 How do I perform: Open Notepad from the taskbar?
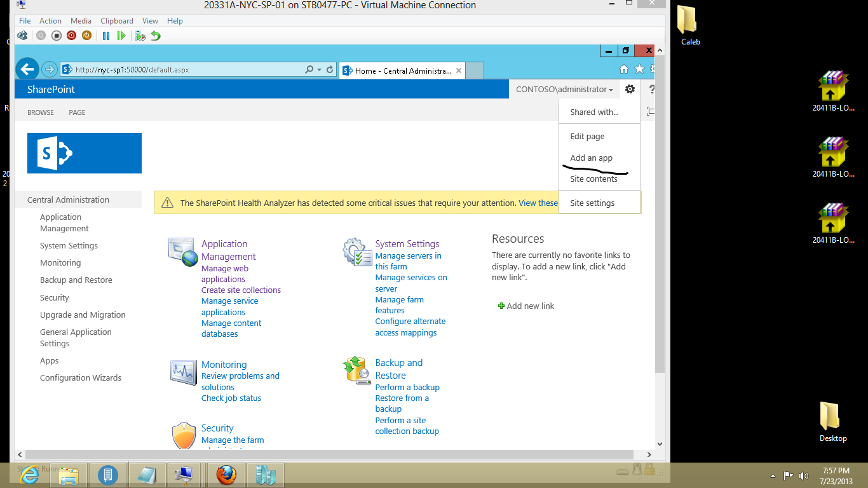point(147,475)
